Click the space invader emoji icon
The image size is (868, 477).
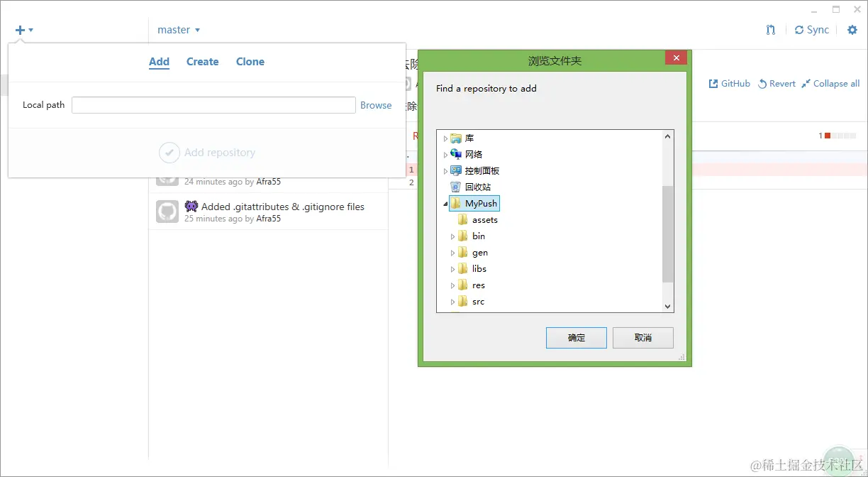(191, 207)
